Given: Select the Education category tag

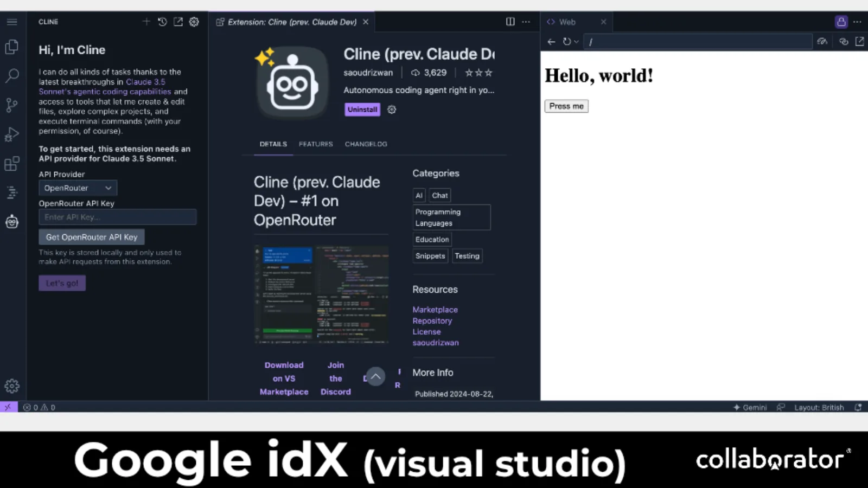Looking at the screenshot, I should coord(432,239).
